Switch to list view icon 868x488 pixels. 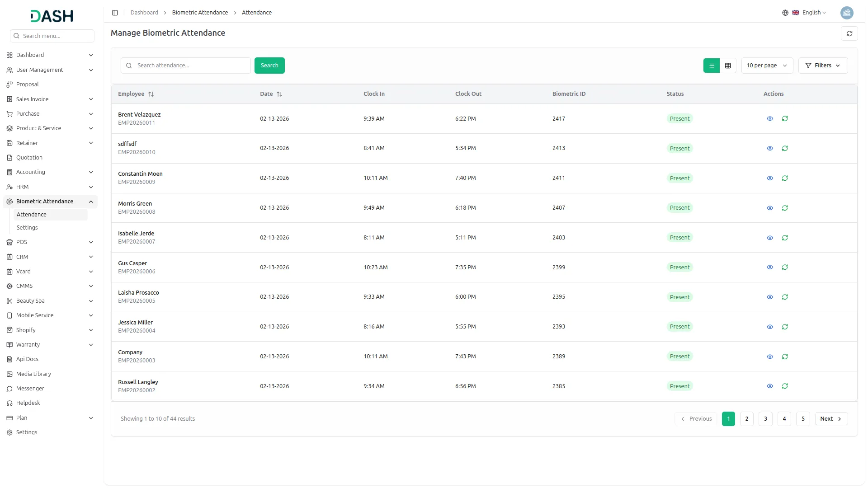711,66
